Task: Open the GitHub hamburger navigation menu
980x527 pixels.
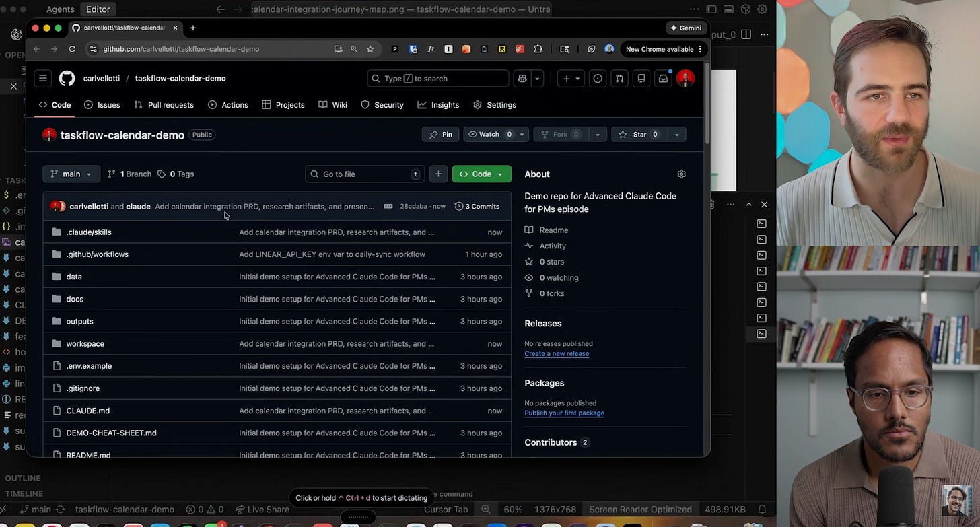Action: [x=43, y=78]
